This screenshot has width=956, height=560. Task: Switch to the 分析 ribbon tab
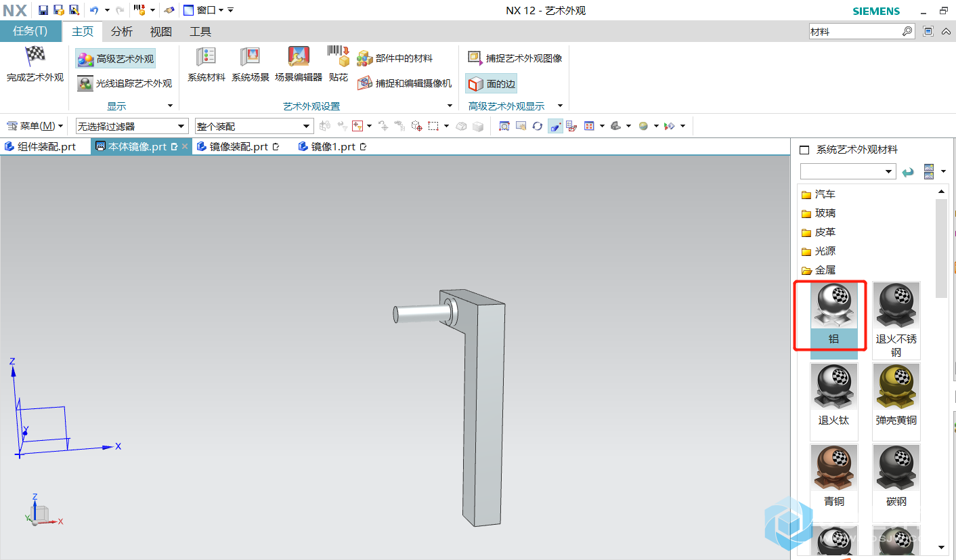122,31
